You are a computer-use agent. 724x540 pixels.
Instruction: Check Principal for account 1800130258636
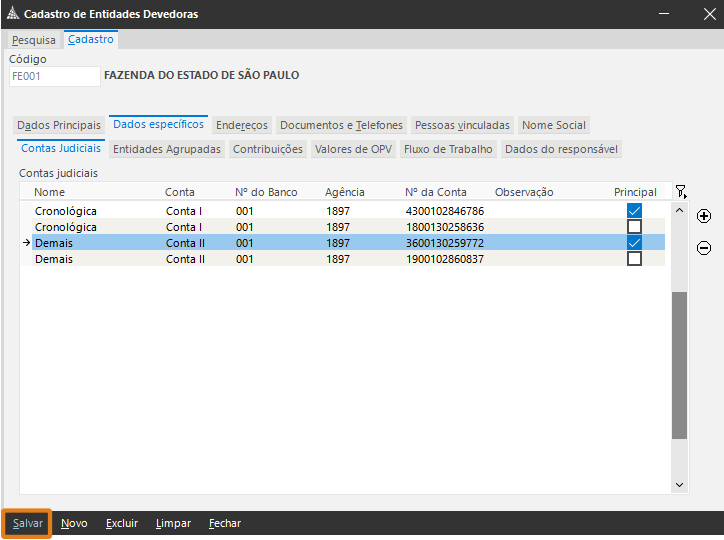634,227
